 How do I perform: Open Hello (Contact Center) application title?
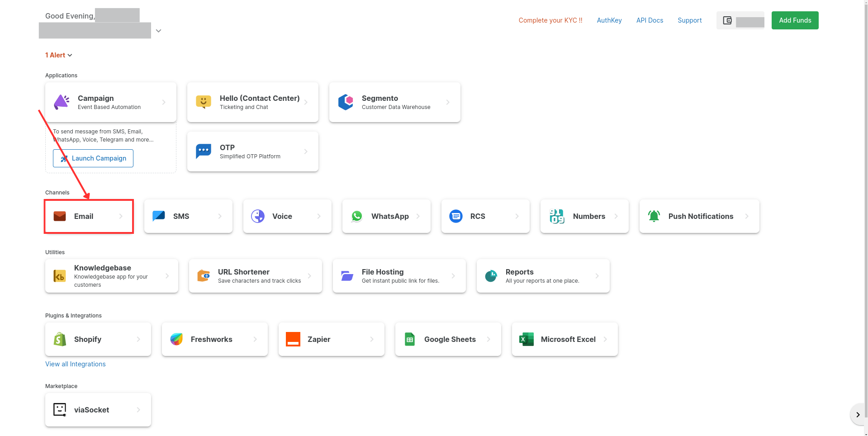tap(260, 98)
